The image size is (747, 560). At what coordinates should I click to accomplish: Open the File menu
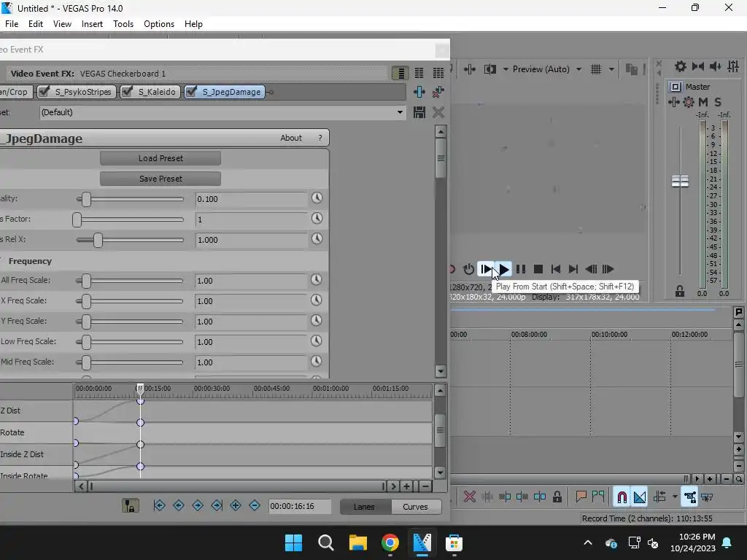[x=12, y=24]
